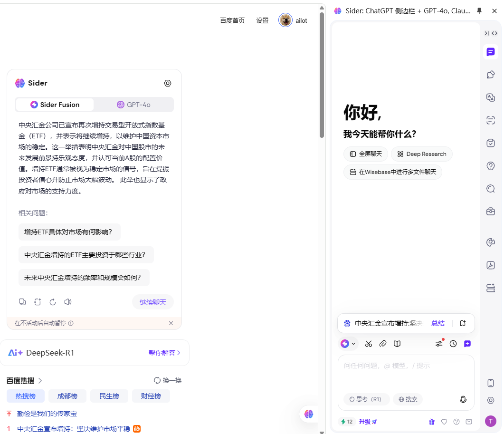Expand the 百度热搜 chevron

tap(40, 380)
